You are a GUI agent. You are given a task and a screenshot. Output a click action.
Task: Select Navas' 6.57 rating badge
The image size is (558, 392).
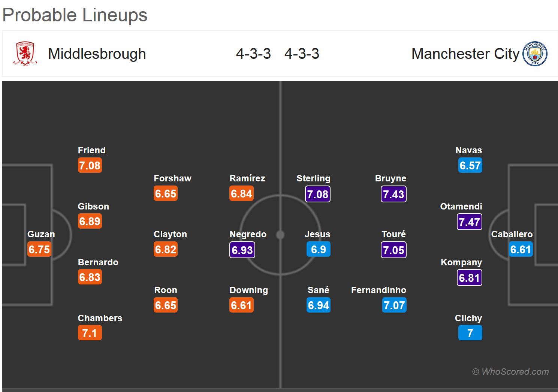coord(470,165)
